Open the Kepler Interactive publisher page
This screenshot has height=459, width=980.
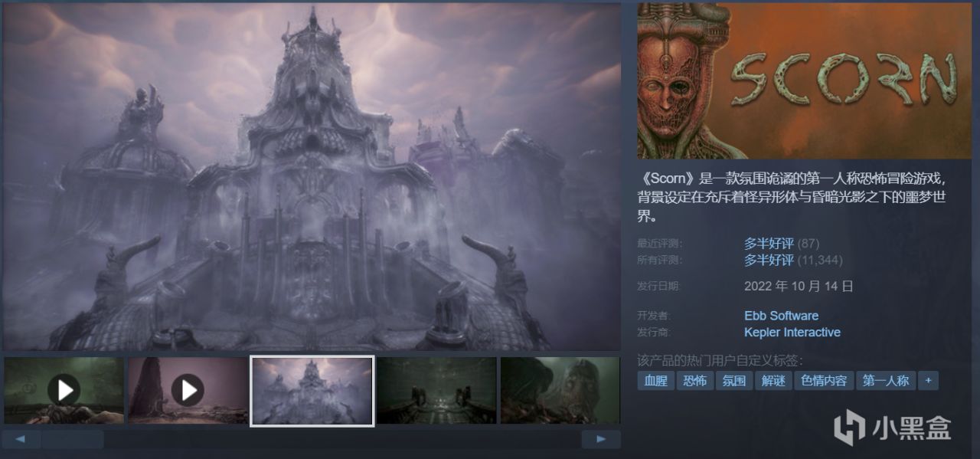[792, 332]
